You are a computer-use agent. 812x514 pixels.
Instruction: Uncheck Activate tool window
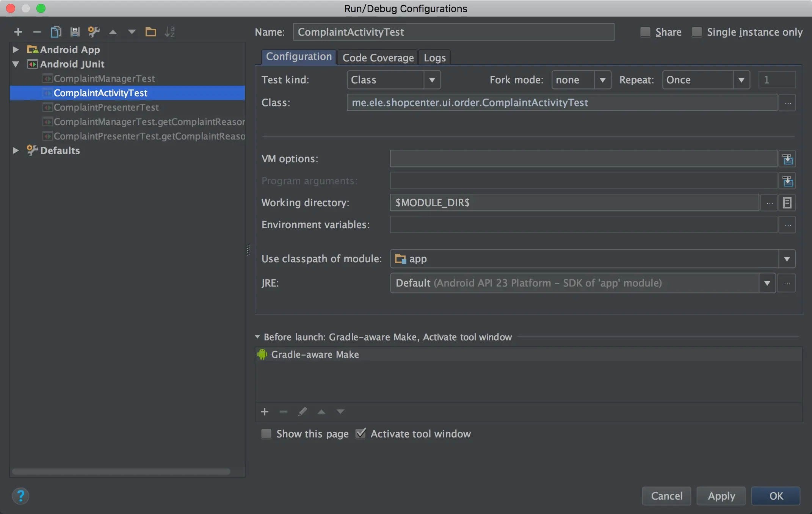click(361, 434)
